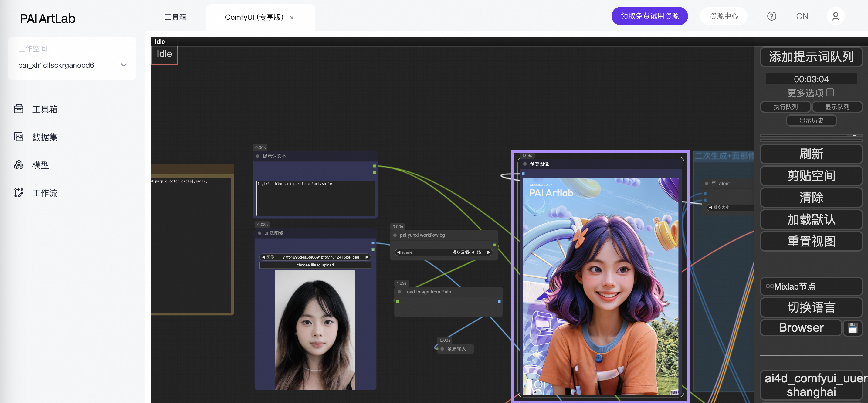Open the 工作流 sidebar icon item
The width and height of the screenshot is (868, 403).
19,193
